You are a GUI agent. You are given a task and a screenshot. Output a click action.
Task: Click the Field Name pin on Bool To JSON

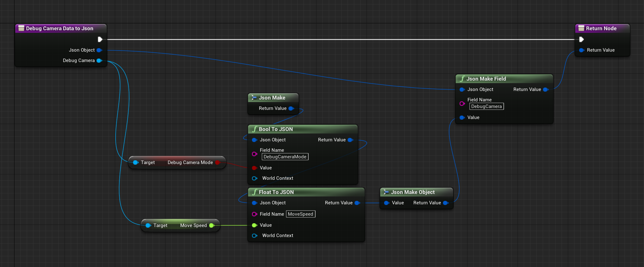pyautogui.click(x=255, y=154)
